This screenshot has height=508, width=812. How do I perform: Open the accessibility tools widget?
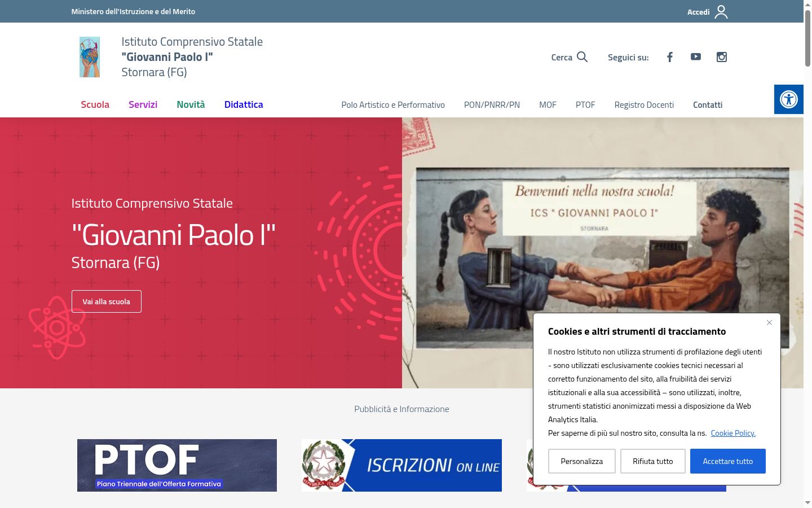coord(789,99)
